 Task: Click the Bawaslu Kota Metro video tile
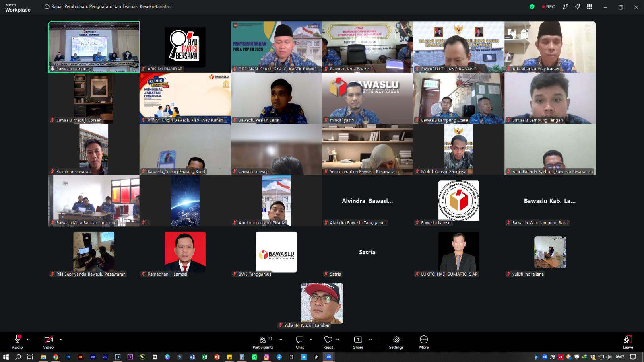tap(367, 47)
